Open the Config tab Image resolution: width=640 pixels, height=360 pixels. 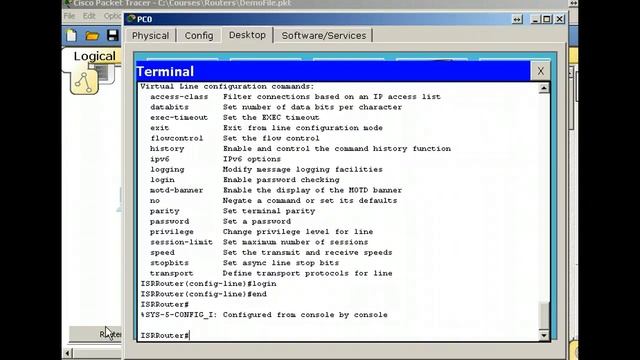[199, 36]
